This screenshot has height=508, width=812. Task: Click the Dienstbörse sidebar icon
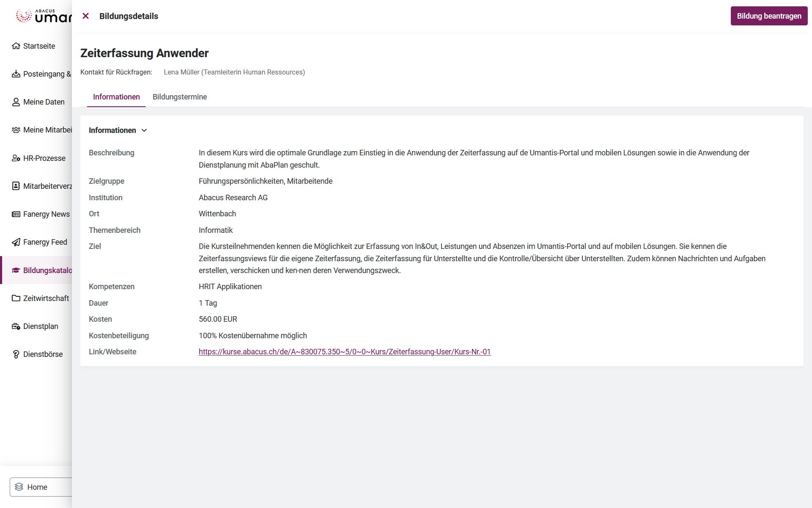pyautogui.click(x=16, y=354)
